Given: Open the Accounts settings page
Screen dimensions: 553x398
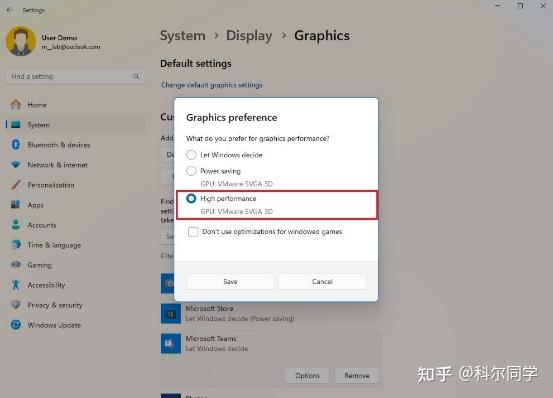Looking at the screenshot, I should pyautogui.click(x=75, y=225).
